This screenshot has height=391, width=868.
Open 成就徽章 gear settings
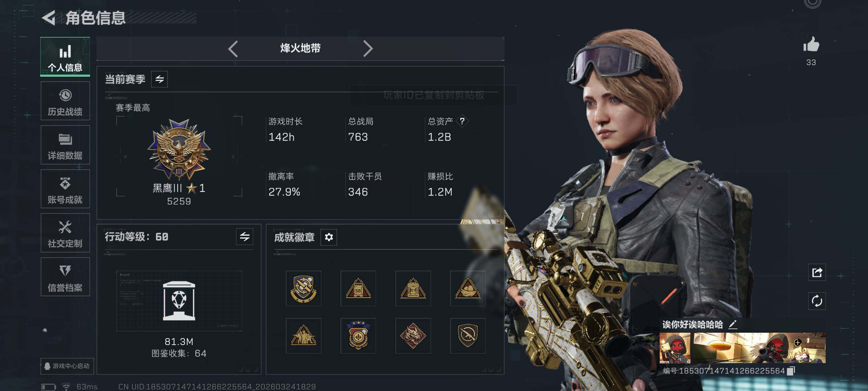(x=329, y=237)
